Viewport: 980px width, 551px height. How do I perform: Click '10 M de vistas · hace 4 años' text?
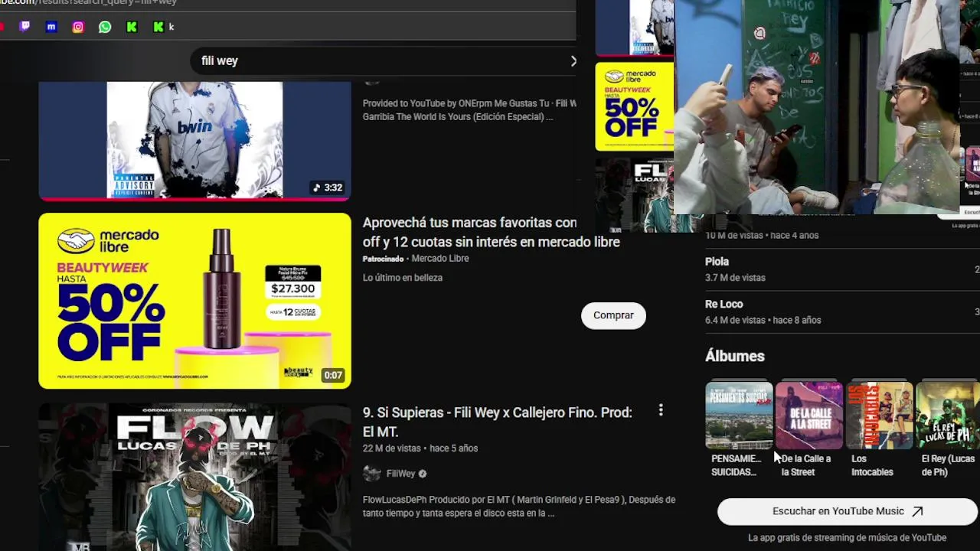(762, 235)
